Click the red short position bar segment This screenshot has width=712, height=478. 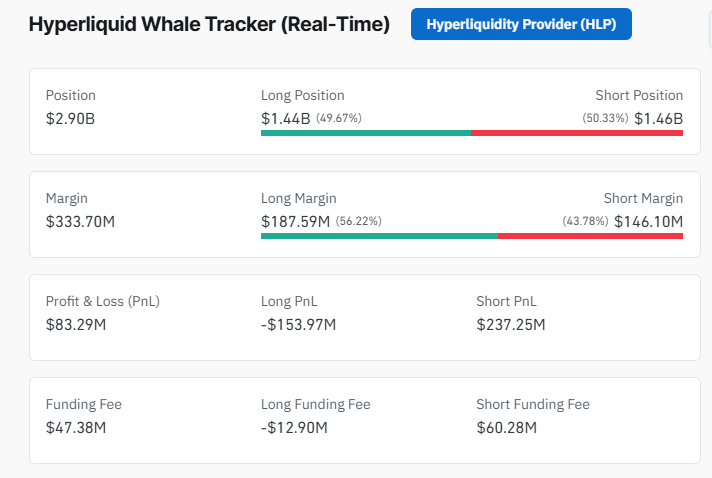click(x=577, y=132)
